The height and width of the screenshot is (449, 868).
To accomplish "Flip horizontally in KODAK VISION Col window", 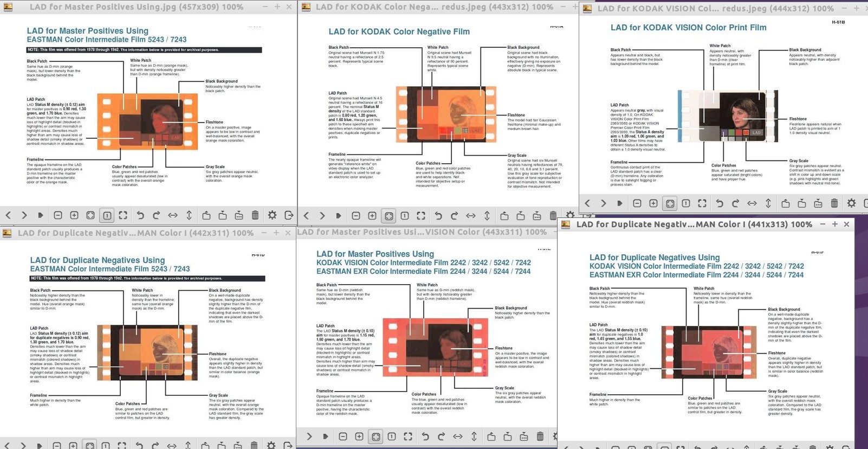I will 752,203.
